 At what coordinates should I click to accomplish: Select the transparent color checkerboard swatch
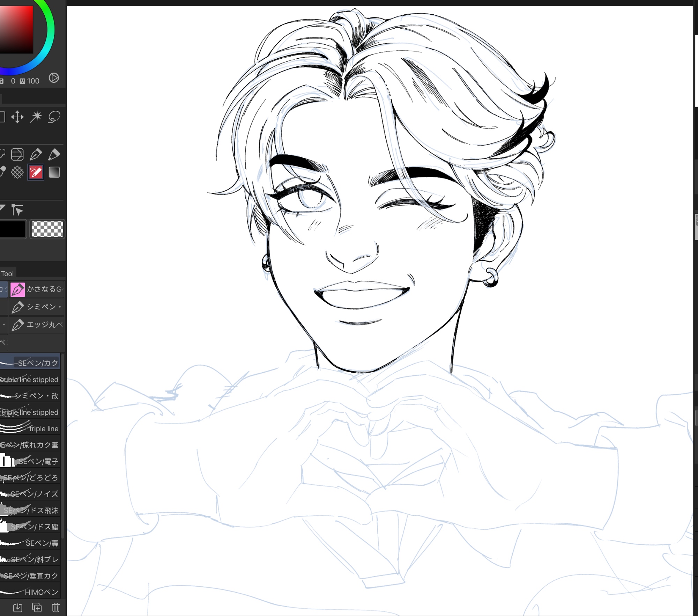pyautogui.click(x=47, y=229)
